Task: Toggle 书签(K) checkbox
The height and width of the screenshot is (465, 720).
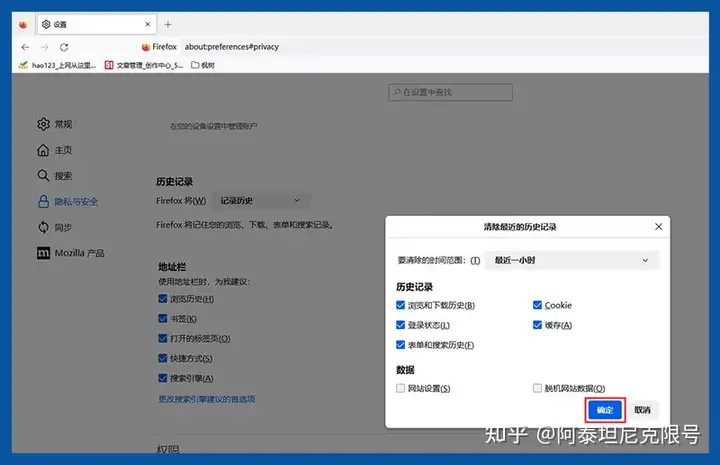Action: [163, 318]
